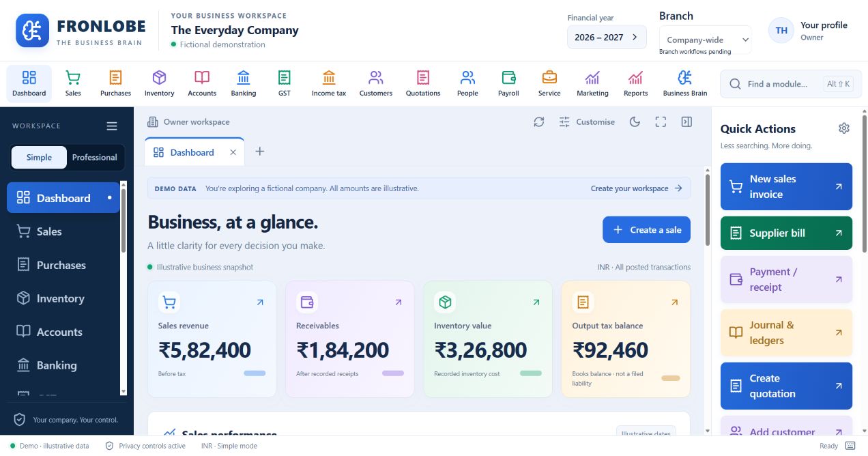Click the Create a sale button
The width and height of the screenshot is (868, 456).
pos(646,230)
